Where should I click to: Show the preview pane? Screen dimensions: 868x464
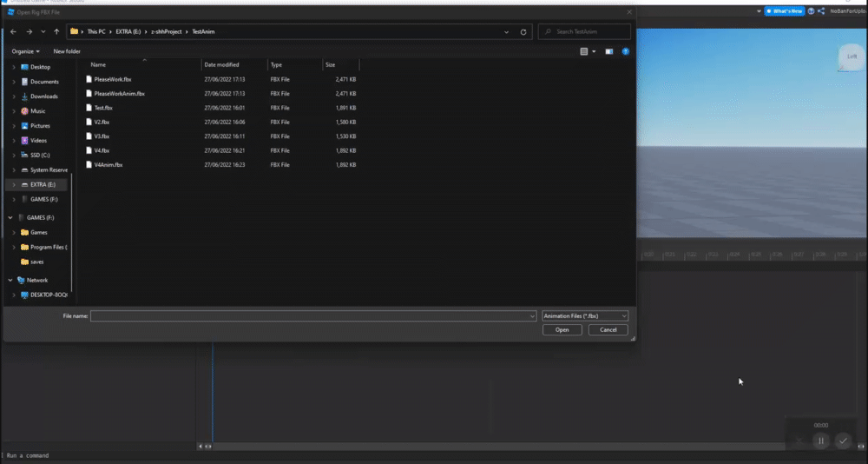(609, 51)
